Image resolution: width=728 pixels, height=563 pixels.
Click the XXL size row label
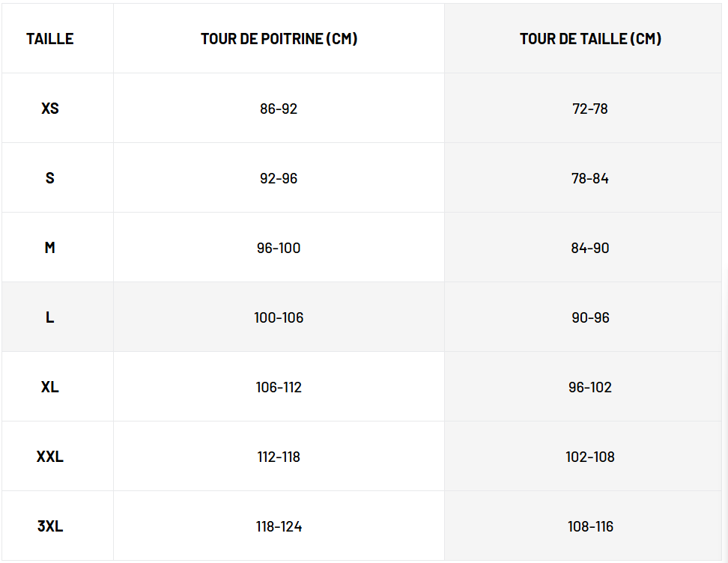point(50,457)
